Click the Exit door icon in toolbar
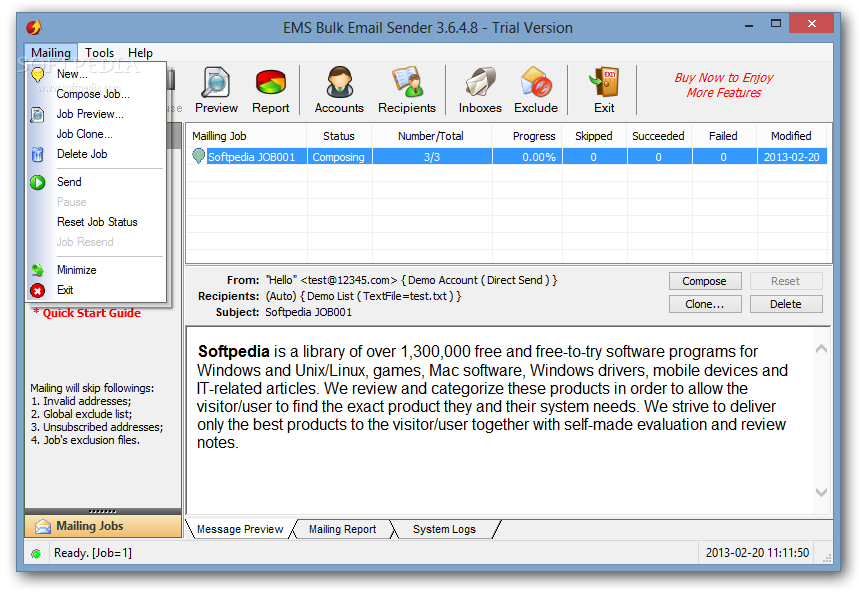The width and height of the screenshot is (861, 592). coord(604,82)
